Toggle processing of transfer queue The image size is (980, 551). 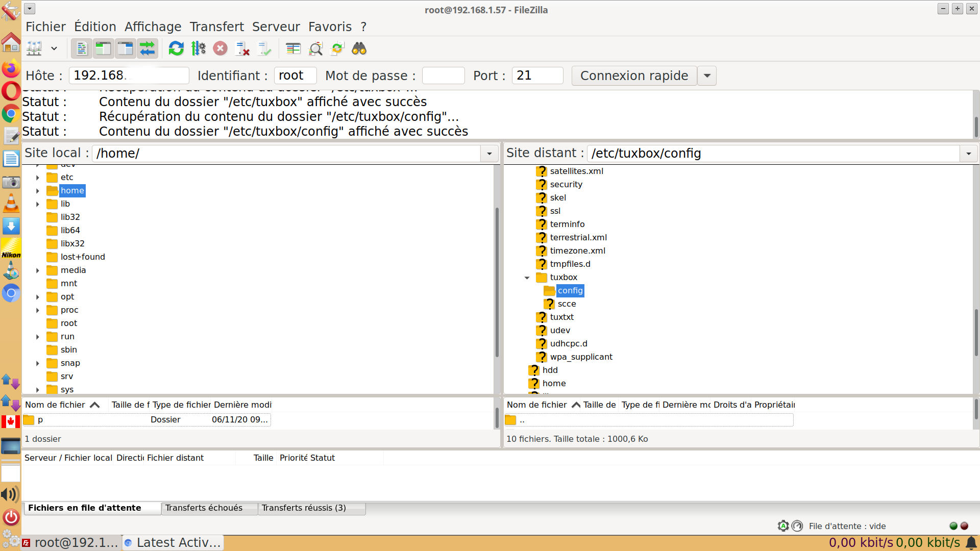pyautogui.click(x=198, y=49)
